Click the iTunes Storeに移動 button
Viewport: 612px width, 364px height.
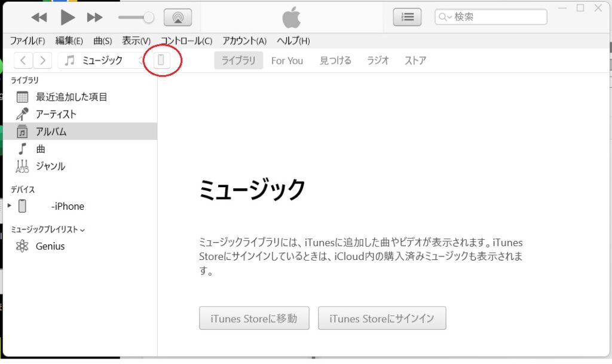pos(254,318)
